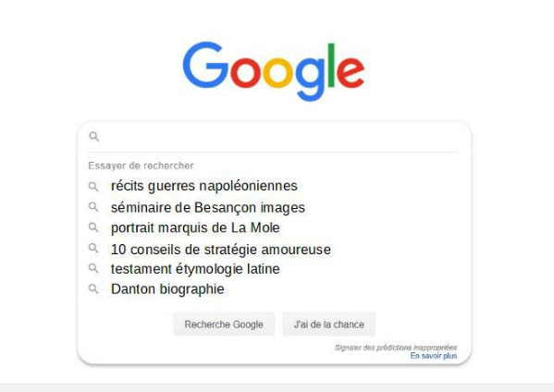Image resolution: width=554 pixels, height=392 pixels.
Task: Select suggestion récits guerres napoléoniennes
Action: [x=204, y=186]
